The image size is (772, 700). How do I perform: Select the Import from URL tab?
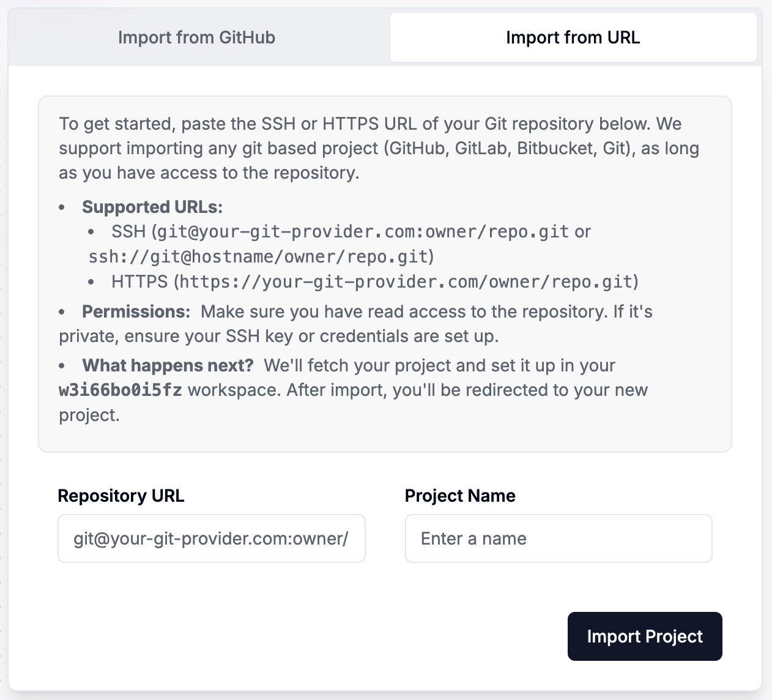(x=573, y=38)
